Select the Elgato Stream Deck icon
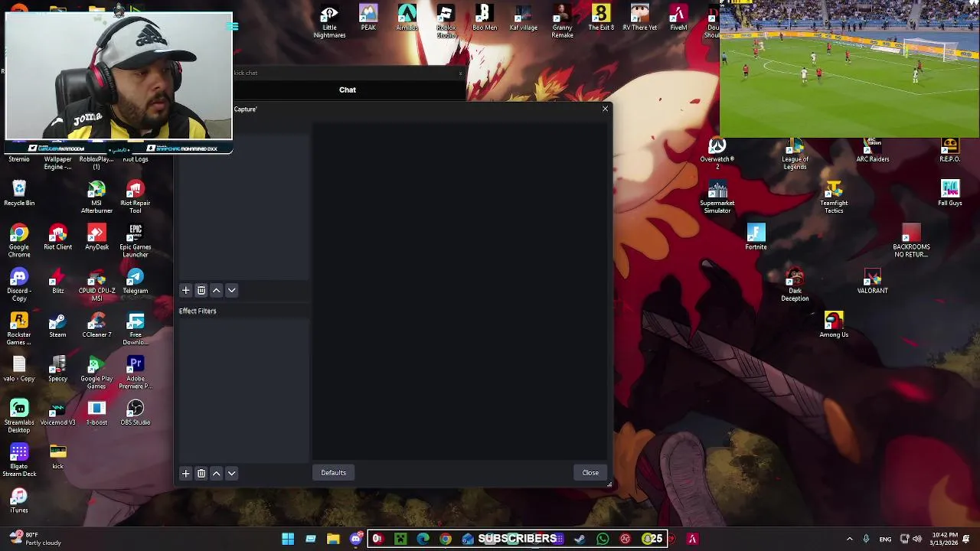Screen dimensions: 980x551 [x=19, y=459]
